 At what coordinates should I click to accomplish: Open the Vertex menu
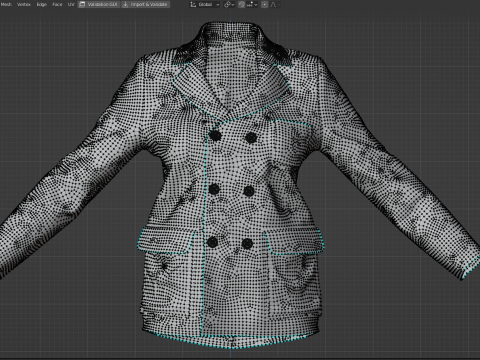click(x=24, y=4)
